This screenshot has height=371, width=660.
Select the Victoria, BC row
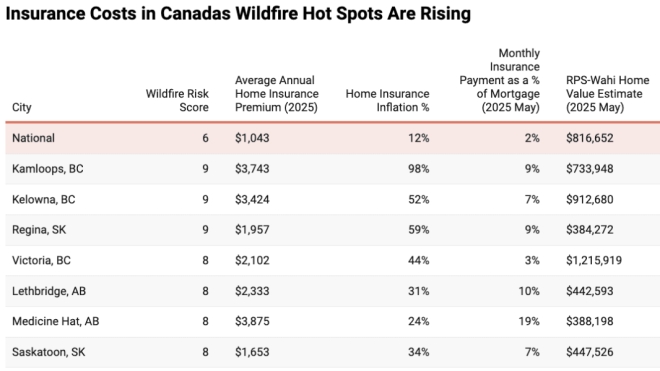tap(333, 260)
